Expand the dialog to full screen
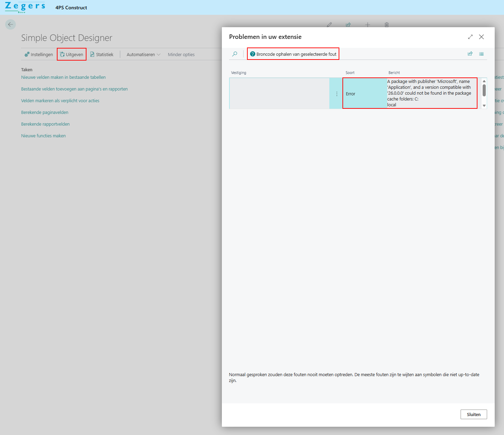Image resolution: width=504 pixels, height=435 pixels. [x=470, y=37]
